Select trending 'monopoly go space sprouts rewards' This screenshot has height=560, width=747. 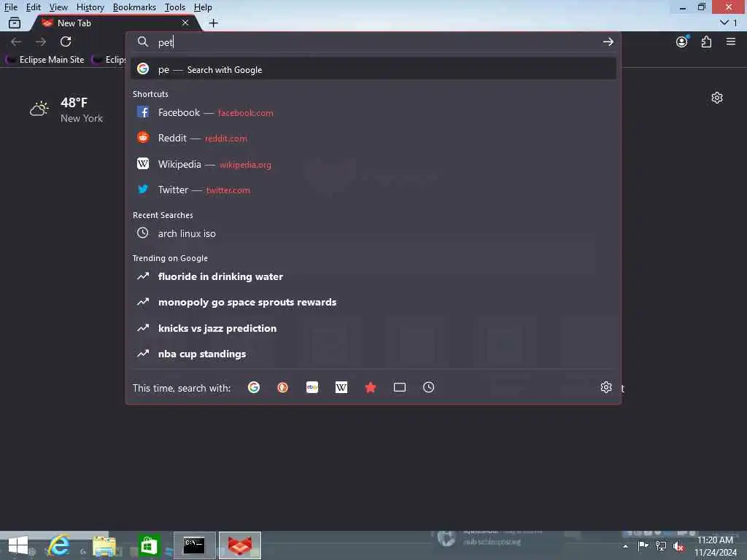point(373,303)
